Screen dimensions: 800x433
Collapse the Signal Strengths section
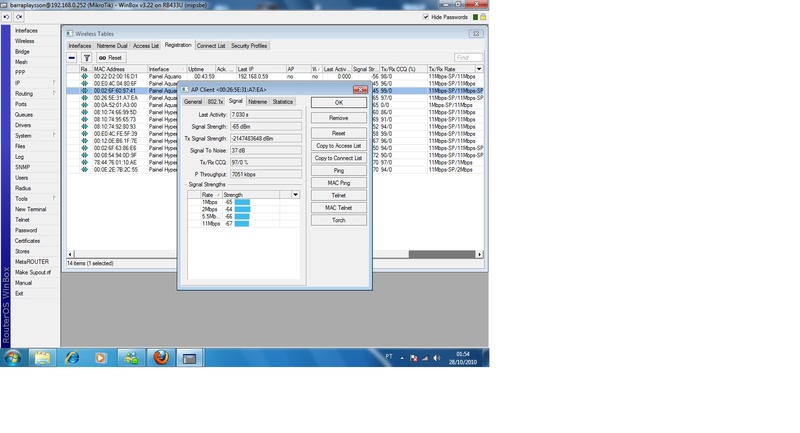186,185
